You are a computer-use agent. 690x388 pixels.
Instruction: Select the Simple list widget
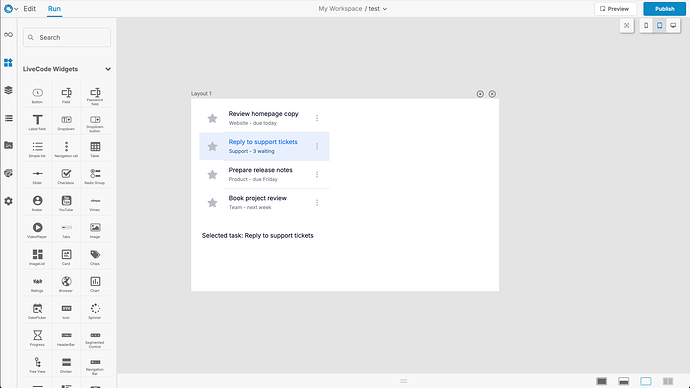[x=37, y=149]
